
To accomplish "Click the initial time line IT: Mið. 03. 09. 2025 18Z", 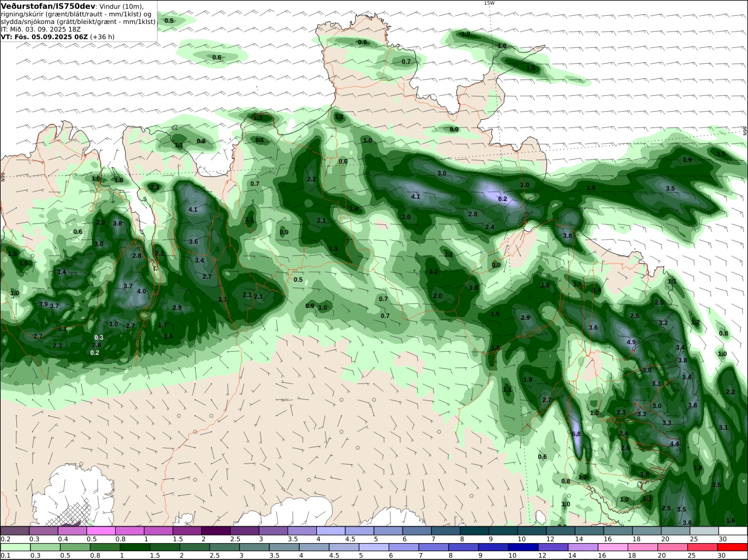I will [41, 29].
